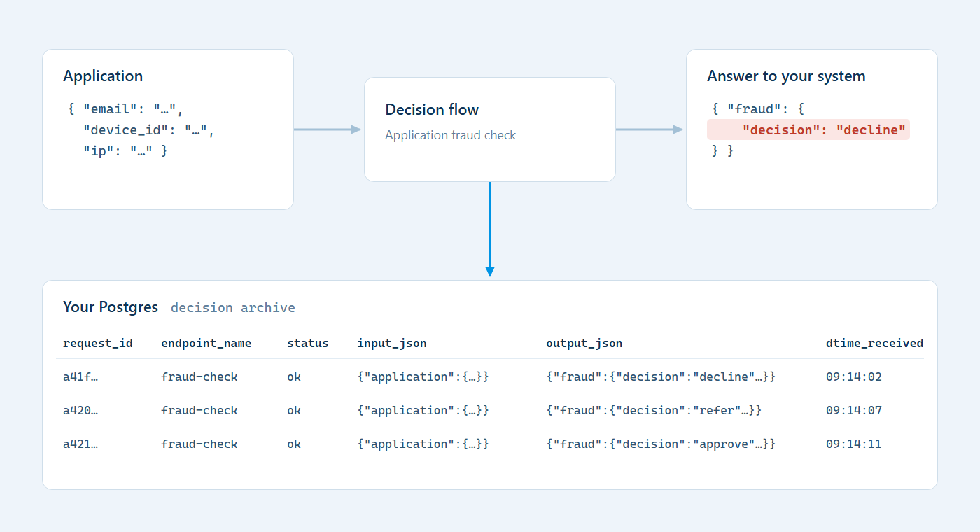Click the dtime_received column header
The width and height of the screenshot is (980, 532).
pos(875,343)
